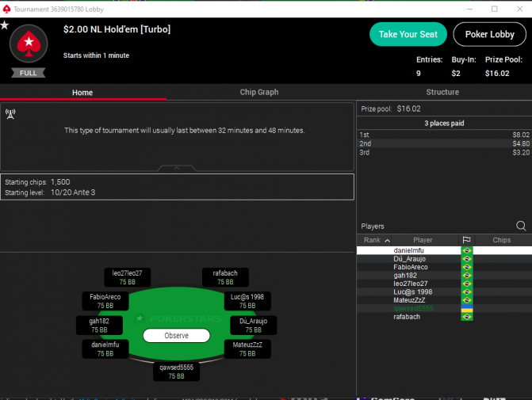
Task: Open the Poker Lobby
Action: pos(490,34)
